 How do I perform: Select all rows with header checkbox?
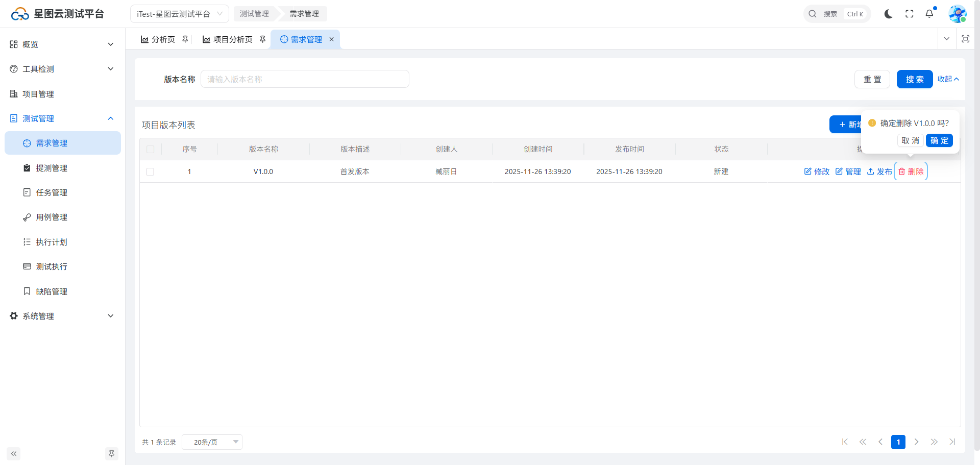pyautogui.click(x=150, y=150)
